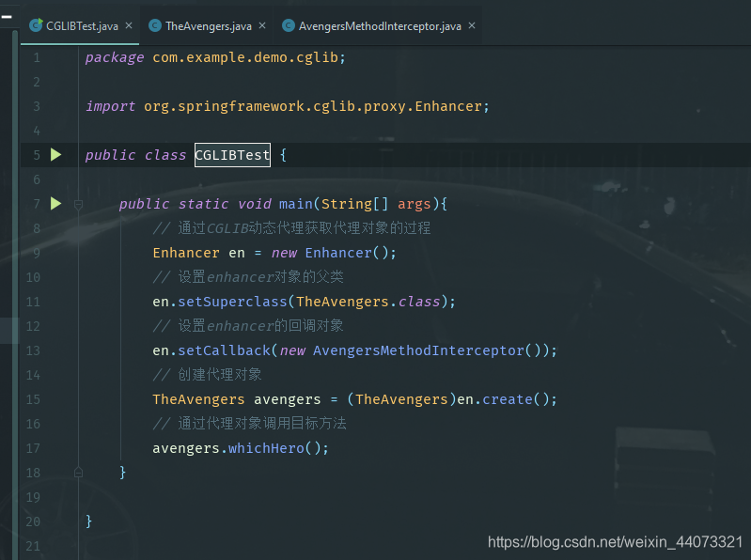751x560 pixels.
Task: Switch to the CGLIBTest.java tab
Action: [x=82, y=26]
